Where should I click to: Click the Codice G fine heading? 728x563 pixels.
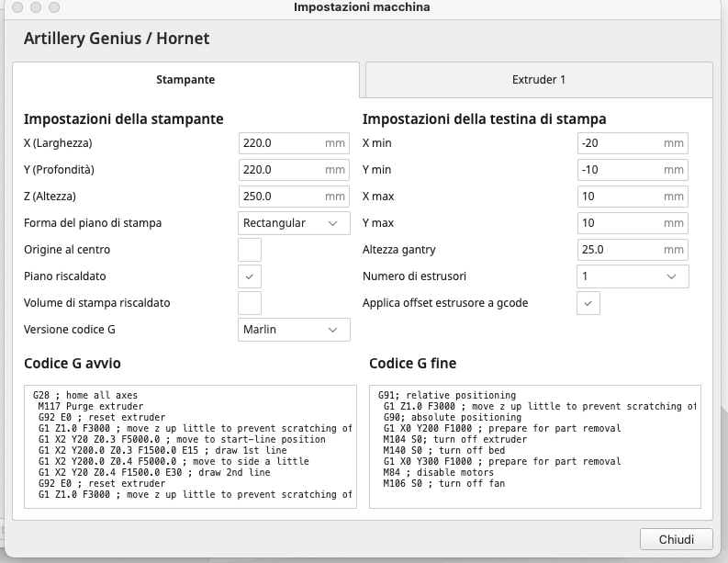point(413,364)
